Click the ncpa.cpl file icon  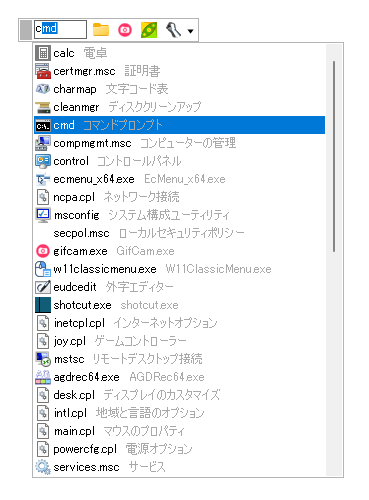click(43, 197)
